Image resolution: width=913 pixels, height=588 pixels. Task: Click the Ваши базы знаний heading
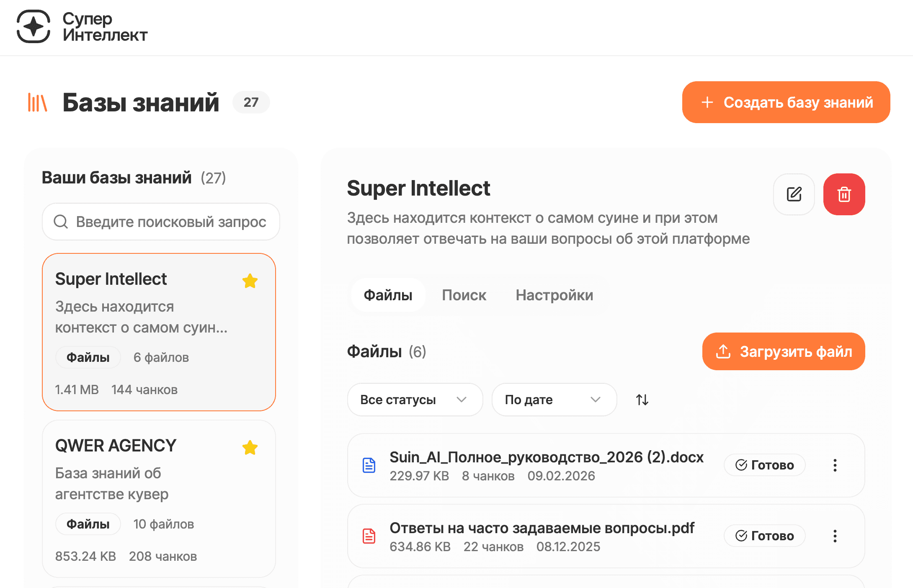116,178
